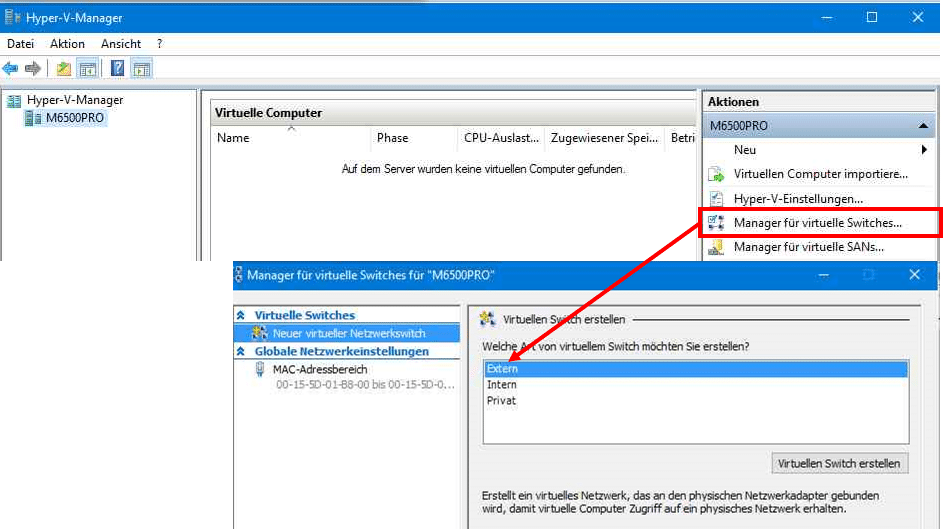This screenshot has height=529, width=943.
Task: Open Manager für virtuelle SANs action
Action: click(808, 247)
